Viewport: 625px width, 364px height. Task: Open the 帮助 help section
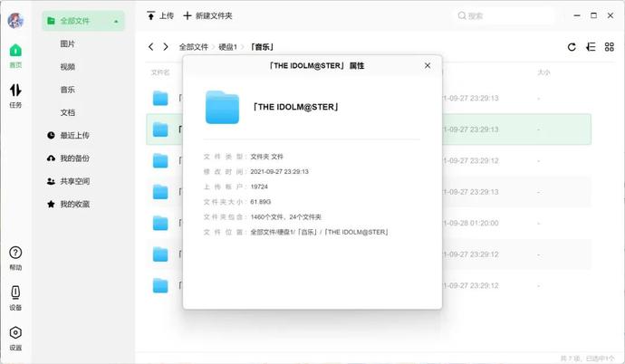[x=15, y=258]
